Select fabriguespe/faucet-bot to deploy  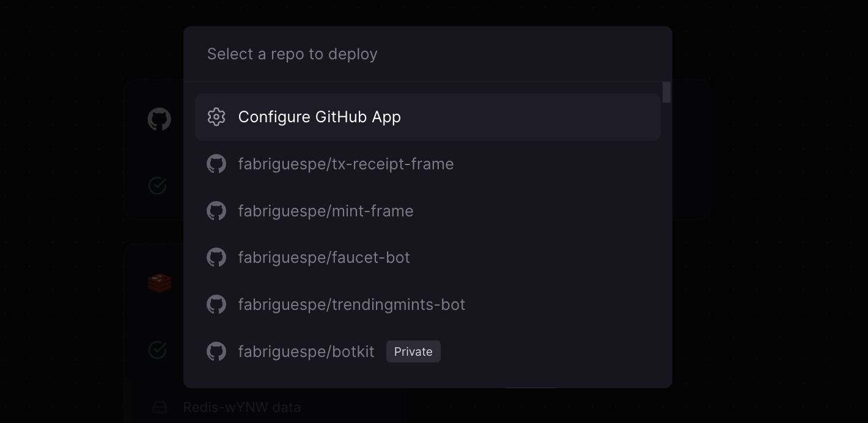[x=428, y=257]
